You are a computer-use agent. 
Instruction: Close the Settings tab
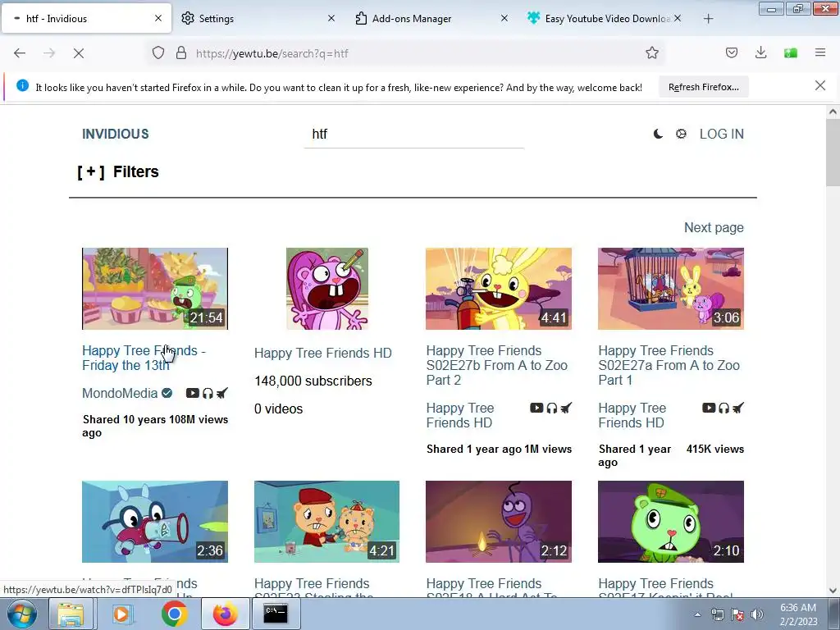pyautogui.click(x=331, y=18)
